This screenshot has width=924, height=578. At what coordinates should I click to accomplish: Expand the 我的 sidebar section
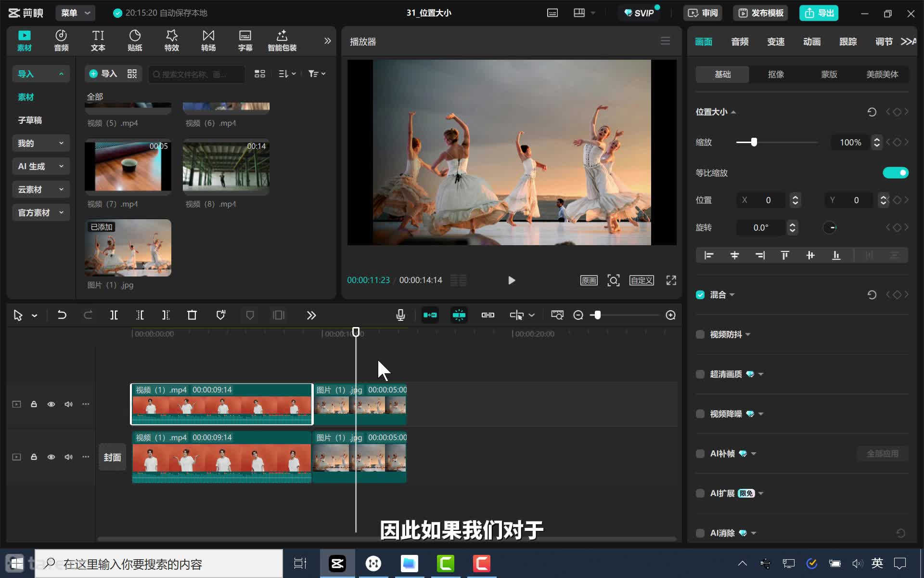41,143
